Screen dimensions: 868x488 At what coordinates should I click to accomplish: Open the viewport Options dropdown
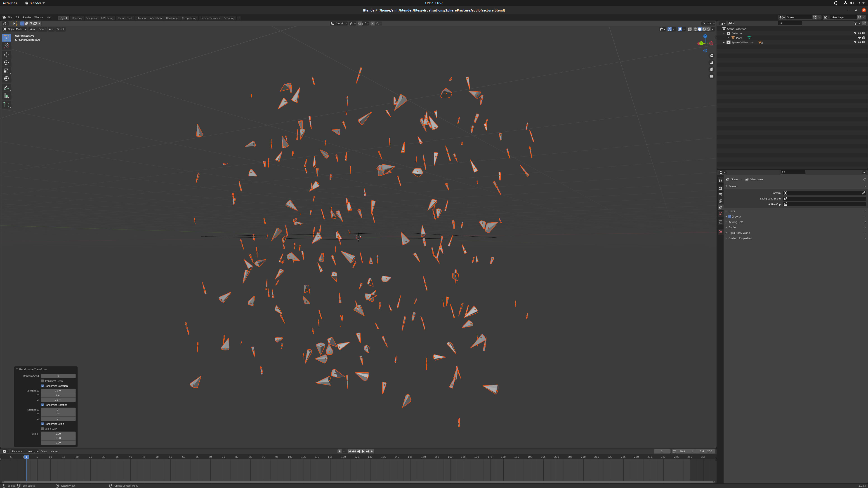[x=708, y=23]
